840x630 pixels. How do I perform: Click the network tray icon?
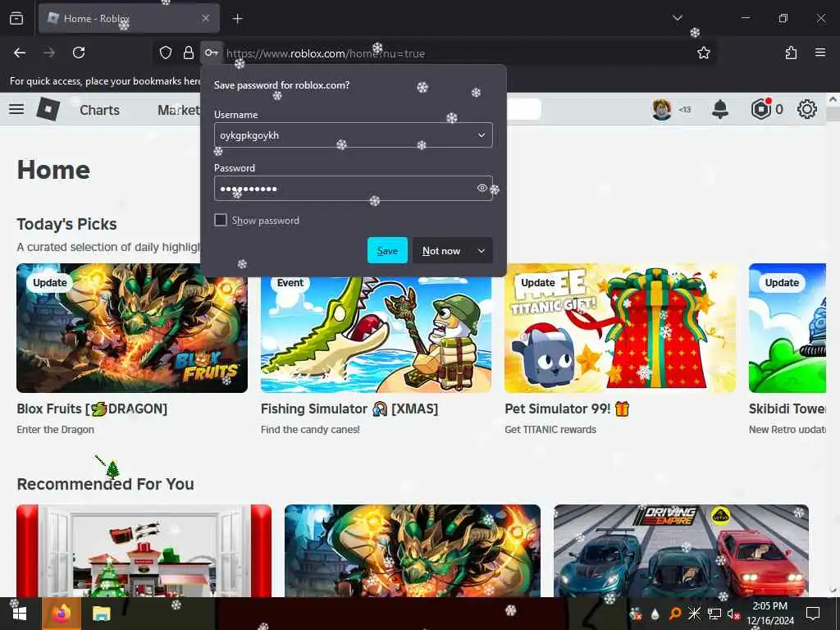coord(714,614)
